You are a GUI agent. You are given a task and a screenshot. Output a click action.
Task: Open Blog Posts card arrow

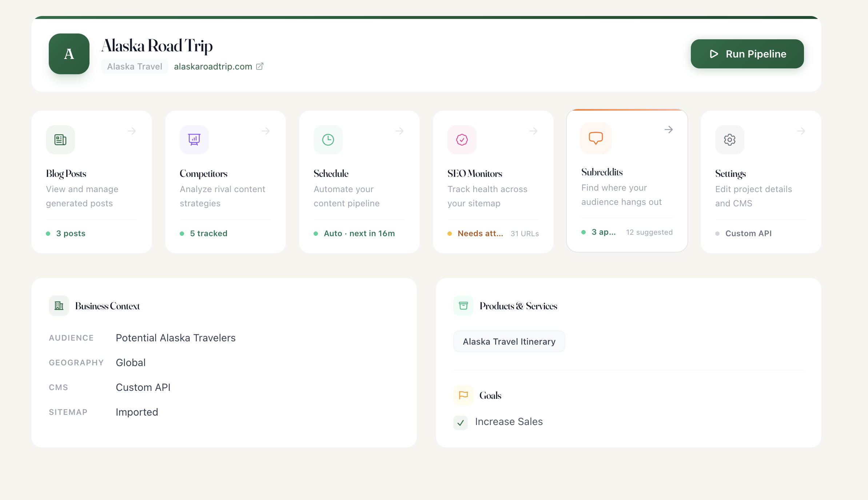coord(132,131)
